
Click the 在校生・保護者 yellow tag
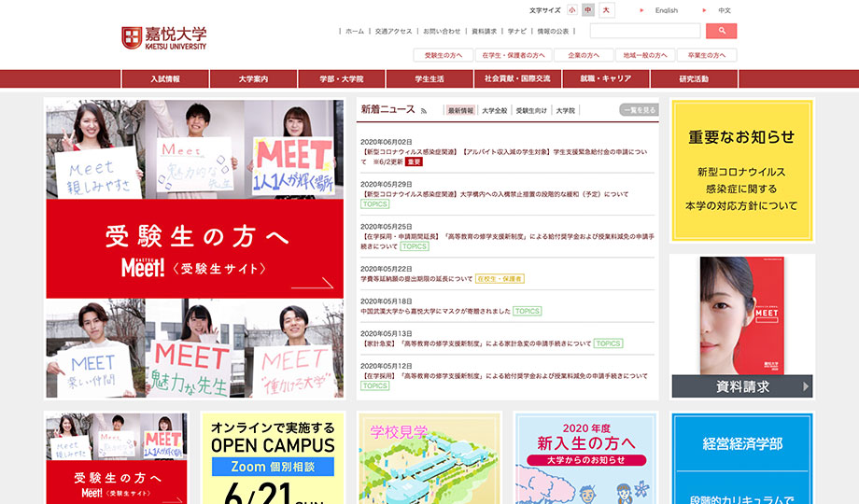500,279
